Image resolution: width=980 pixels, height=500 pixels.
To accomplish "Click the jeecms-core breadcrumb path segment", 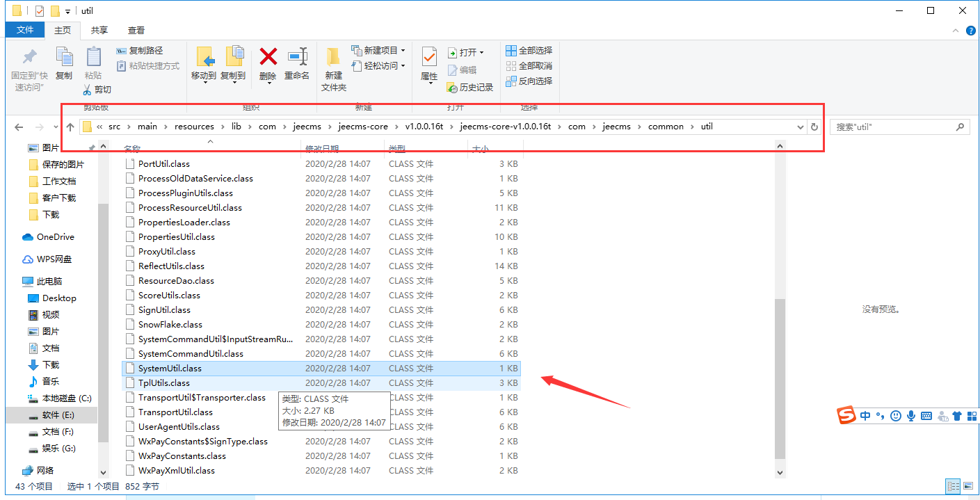I will point(362,127).
